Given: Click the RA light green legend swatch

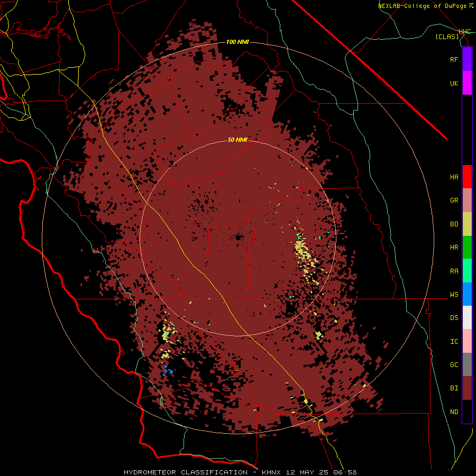Looking at the screenshot, I should pyautogui.click(x=467, y=271).
